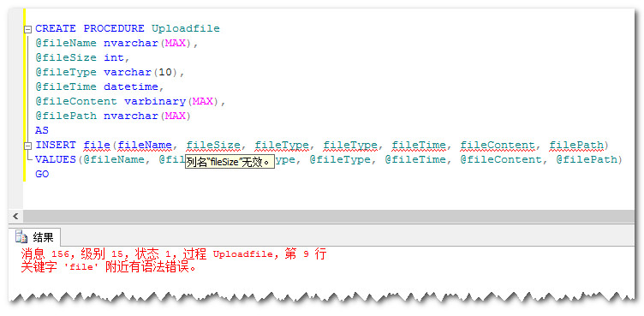This screenshot has width=644, height=316.
Task: Switch to the 结果 tab
Action: point(34,236)
